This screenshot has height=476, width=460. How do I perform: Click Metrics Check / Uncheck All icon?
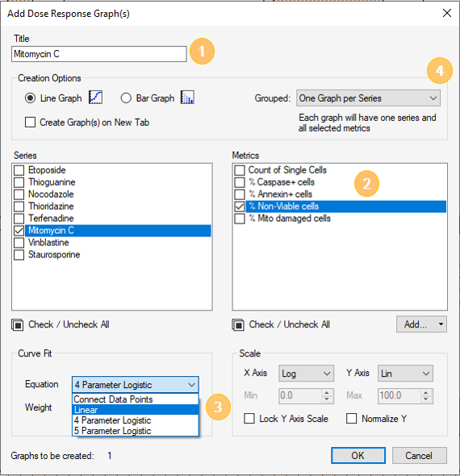pos(238,325)
